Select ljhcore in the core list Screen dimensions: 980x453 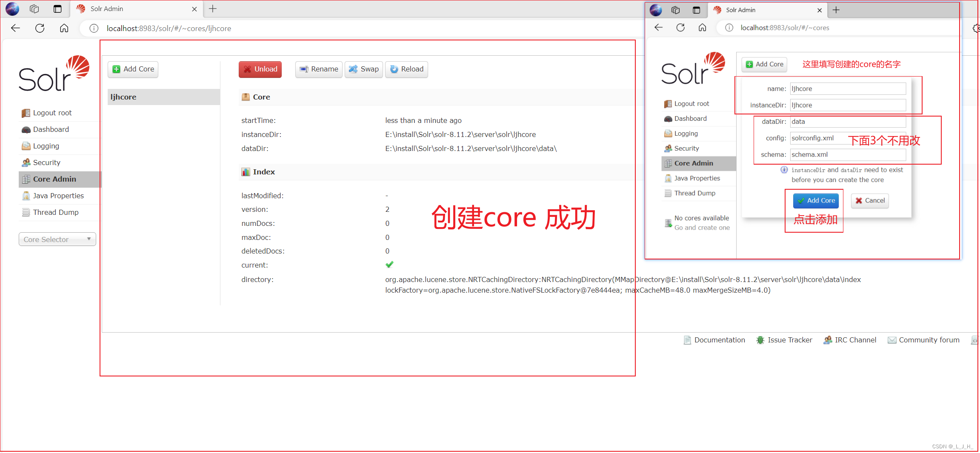164,97
